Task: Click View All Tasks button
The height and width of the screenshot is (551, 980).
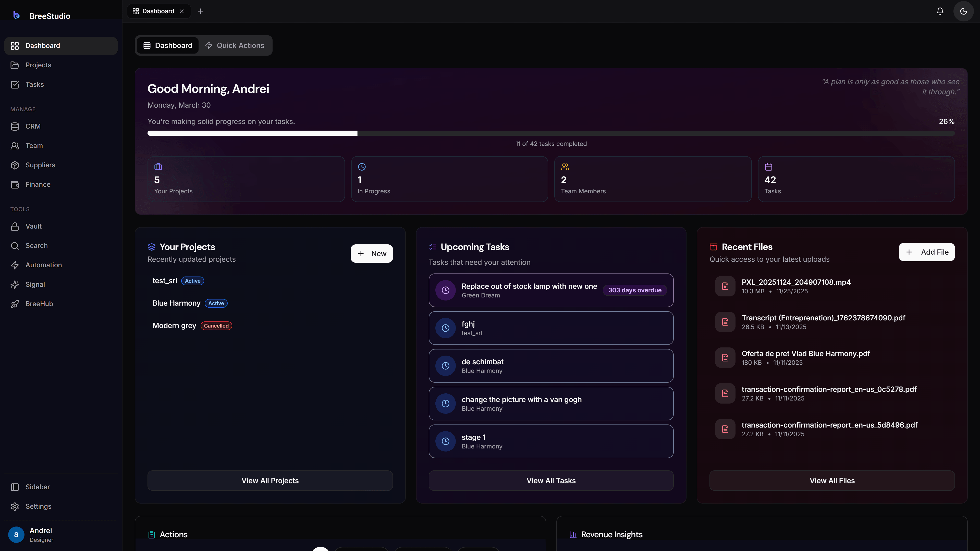Action: [x=551, y=481]
